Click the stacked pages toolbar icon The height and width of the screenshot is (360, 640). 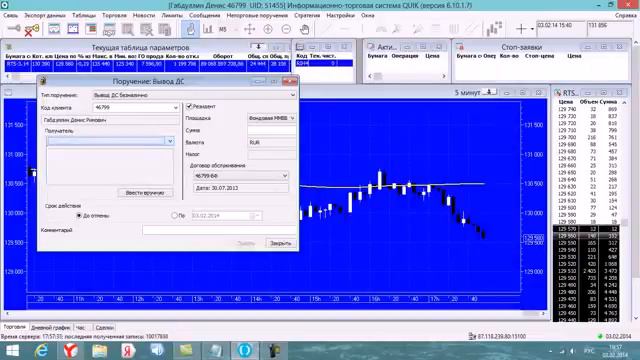pos(164,29)
